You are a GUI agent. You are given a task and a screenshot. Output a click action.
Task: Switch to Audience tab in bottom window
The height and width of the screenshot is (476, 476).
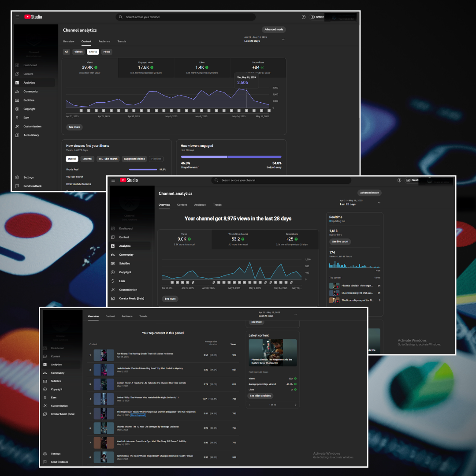tap(127, 316)
